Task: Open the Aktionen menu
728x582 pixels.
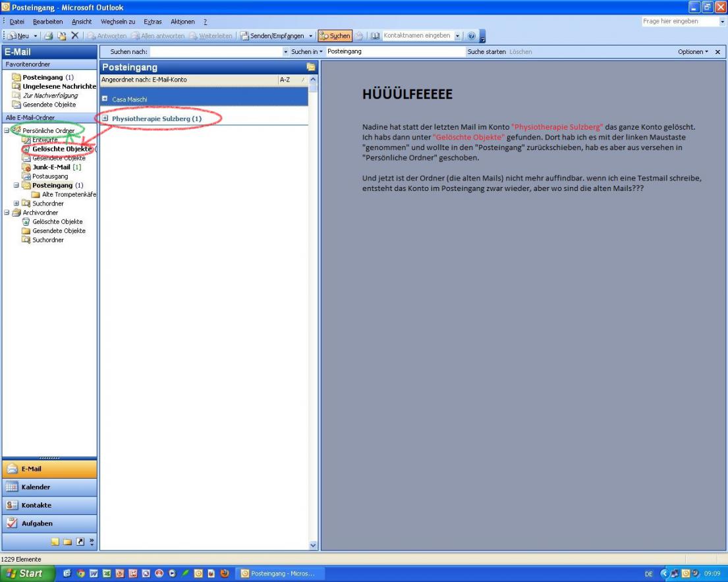Action: point(182,21)
